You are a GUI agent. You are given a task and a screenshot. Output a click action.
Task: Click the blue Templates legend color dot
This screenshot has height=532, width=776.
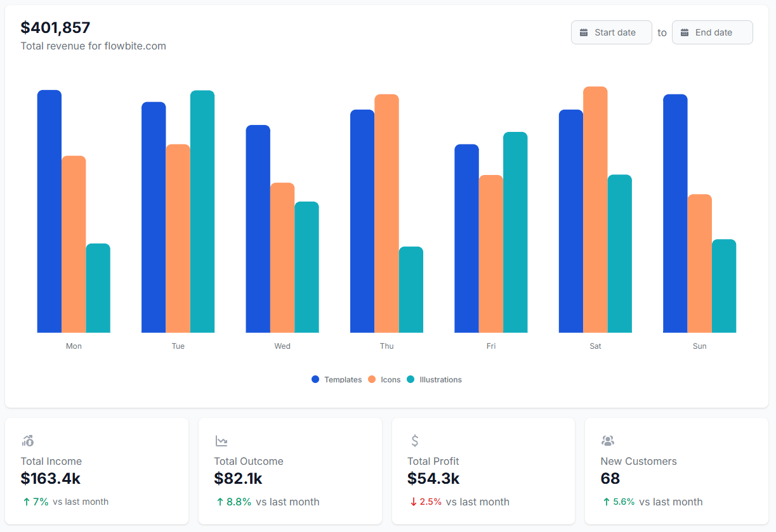coord(315,379)
